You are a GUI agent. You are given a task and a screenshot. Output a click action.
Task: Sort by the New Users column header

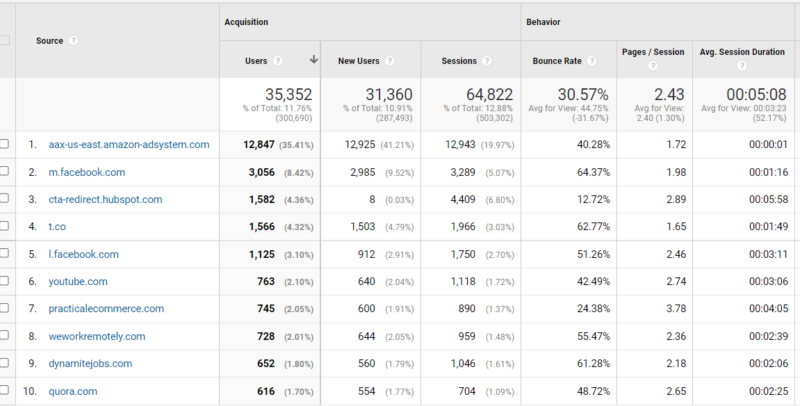coord(359,61)
